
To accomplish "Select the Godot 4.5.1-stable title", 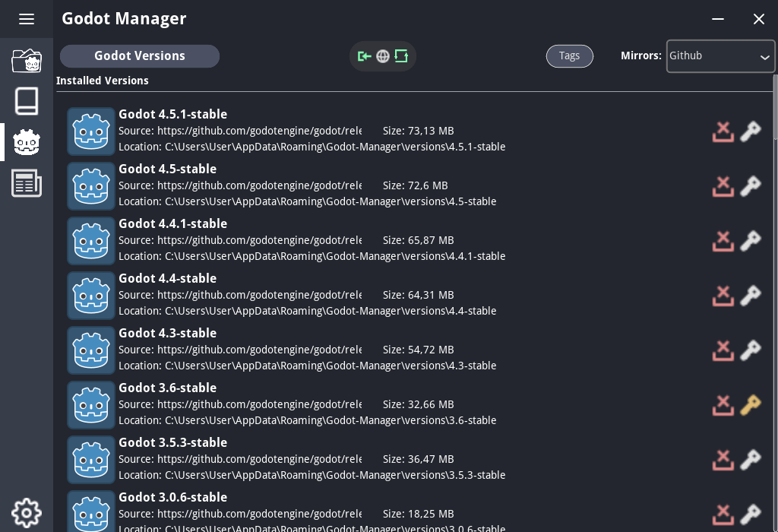I will click(x=172, y=114).
